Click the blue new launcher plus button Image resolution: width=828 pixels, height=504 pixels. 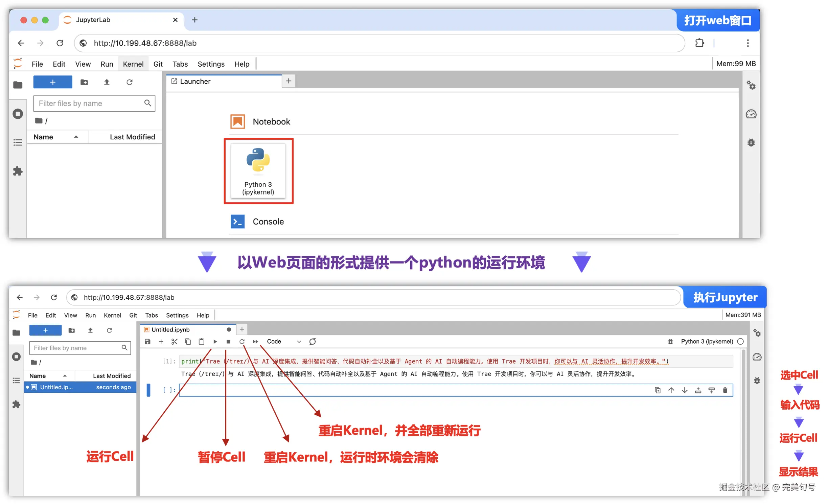pos(53,82)
